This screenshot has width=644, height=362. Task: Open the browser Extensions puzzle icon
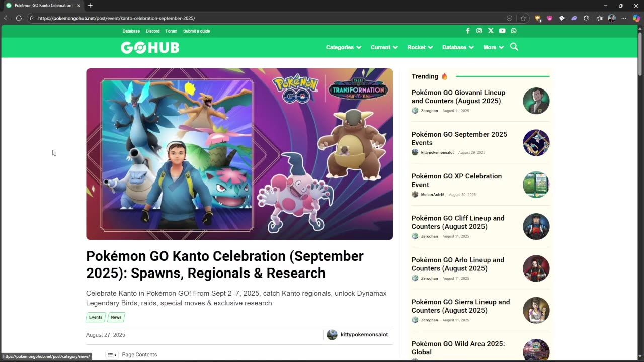click(586, 18)
